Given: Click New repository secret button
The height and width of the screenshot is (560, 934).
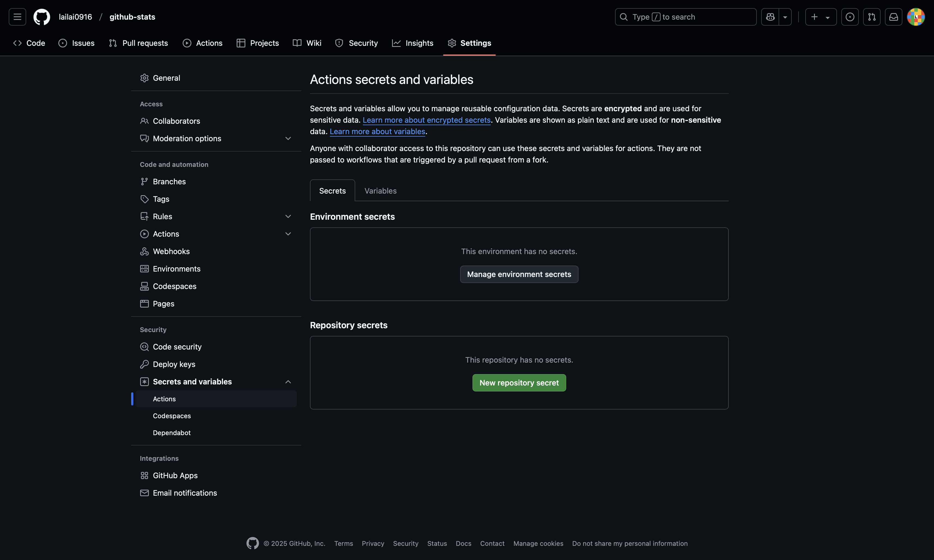Looking at the screenshot, I should click(x=519, y=383).
